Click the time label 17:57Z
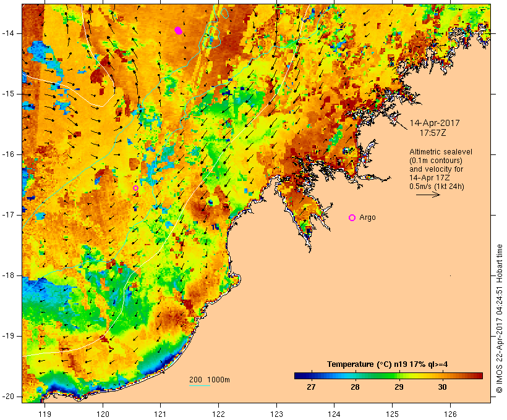Screen dimensions: 507x420 [x=433, y=133]
